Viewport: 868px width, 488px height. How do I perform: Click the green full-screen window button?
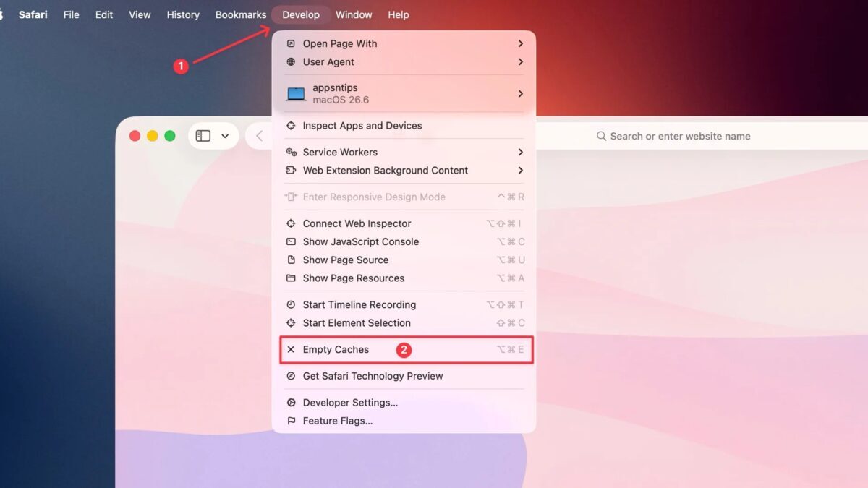(170, 136)
